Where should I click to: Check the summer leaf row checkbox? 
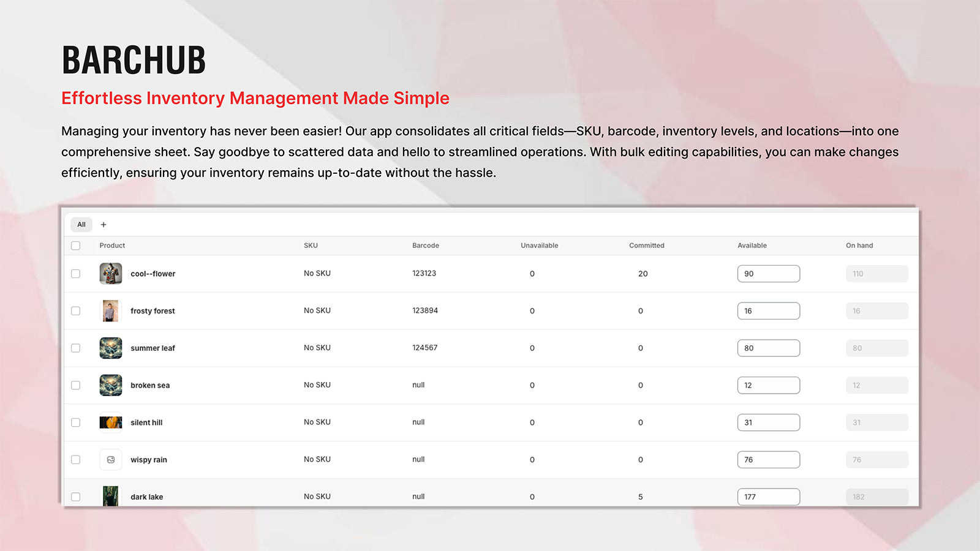[76, 348]
